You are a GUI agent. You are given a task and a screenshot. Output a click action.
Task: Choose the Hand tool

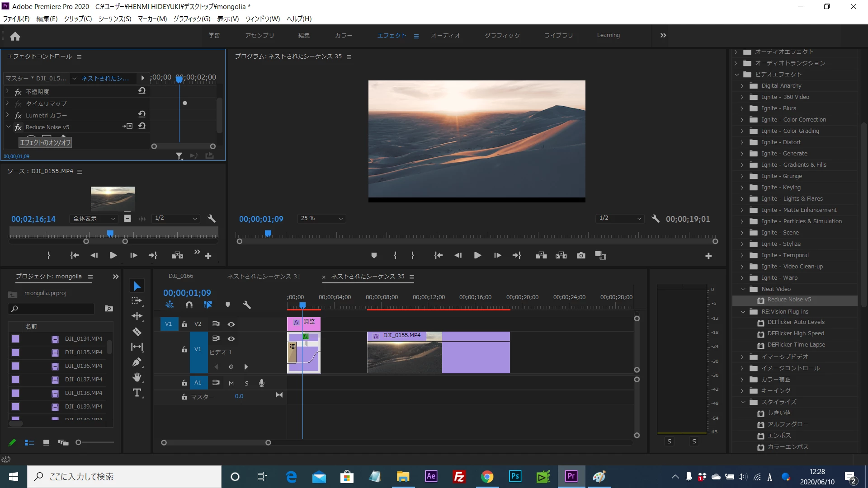137,377
